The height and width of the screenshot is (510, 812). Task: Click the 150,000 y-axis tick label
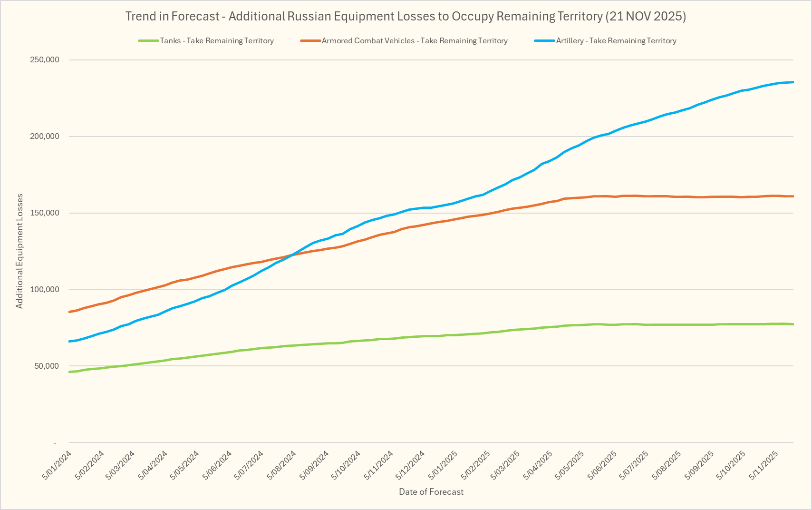tap(44, 213)
